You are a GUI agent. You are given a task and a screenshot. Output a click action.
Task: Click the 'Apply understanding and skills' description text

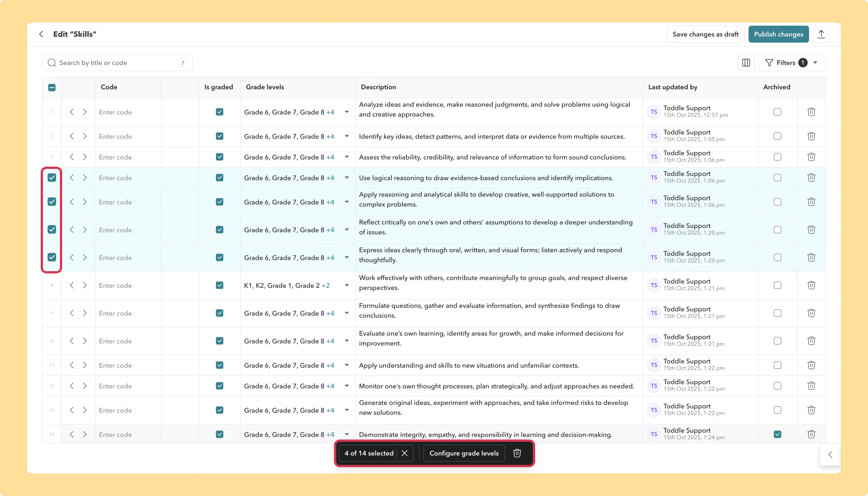click(x=469, y=365)
